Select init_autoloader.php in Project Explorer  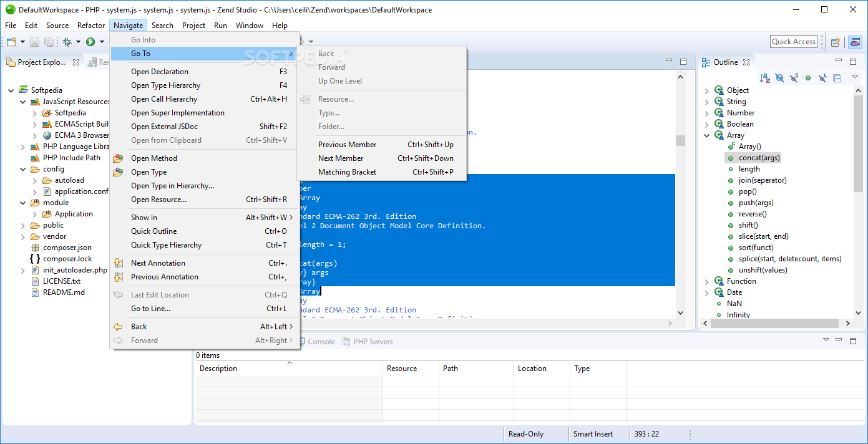coord(75,270)
